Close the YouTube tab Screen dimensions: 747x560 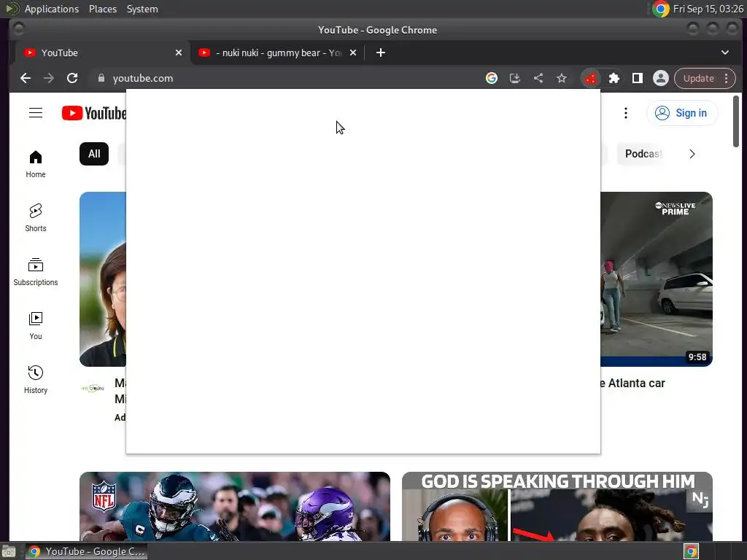(179, 52)
